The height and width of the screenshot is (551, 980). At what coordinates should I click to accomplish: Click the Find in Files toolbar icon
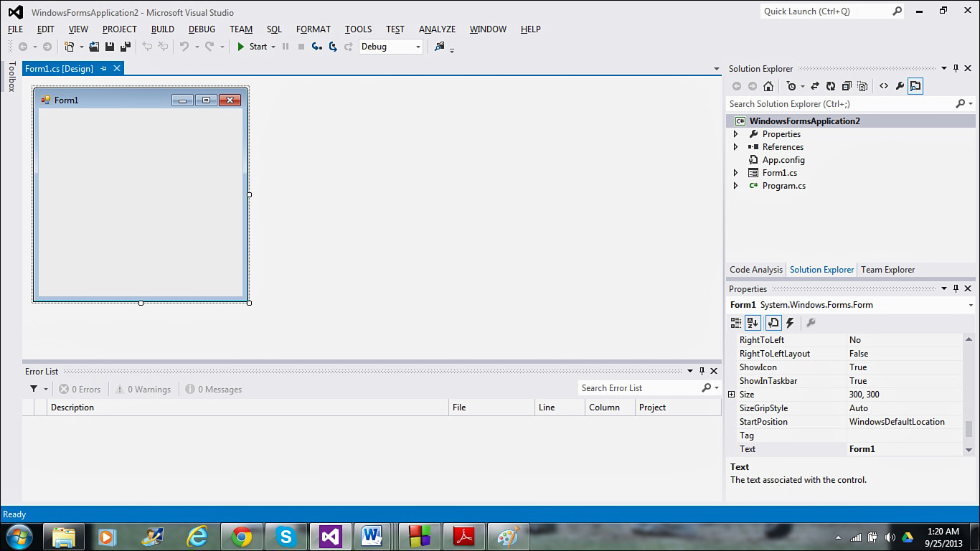tap(440, 47)
